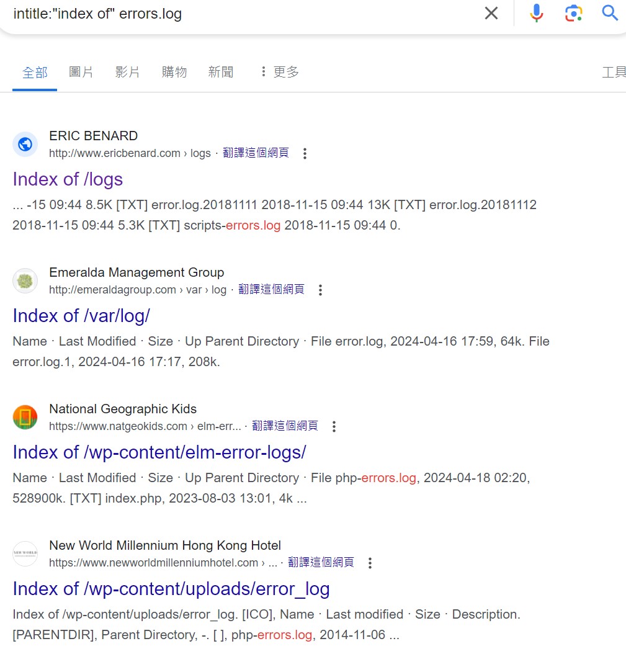Clear the search box with X icon
Image resolution: width=626 pixels, height=672 pixels.
pos(491,13)
